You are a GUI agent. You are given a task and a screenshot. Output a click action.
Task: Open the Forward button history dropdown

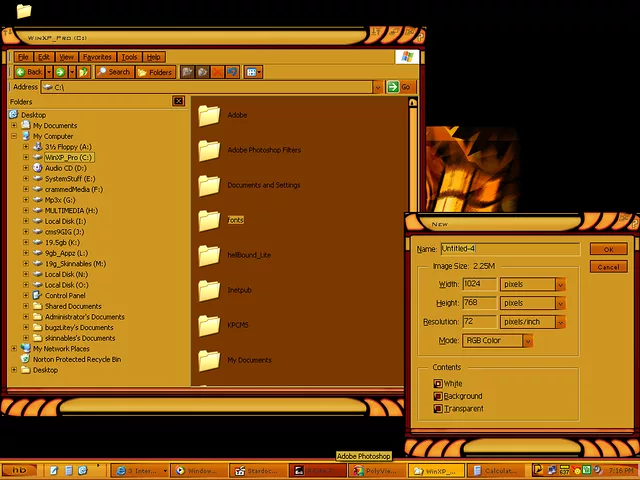coord(72,72)
